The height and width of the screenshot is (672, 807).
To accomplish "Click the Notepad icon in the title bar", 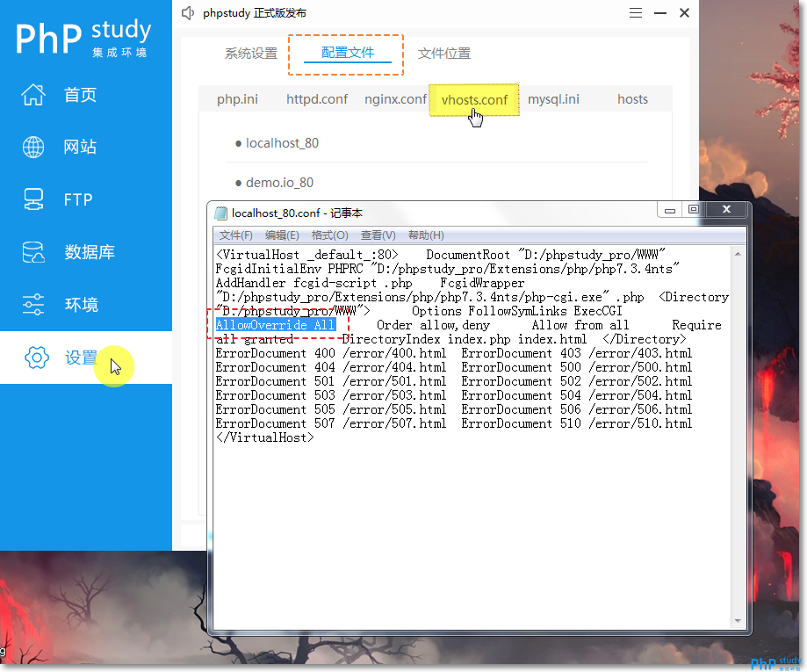I will (220, 213).
